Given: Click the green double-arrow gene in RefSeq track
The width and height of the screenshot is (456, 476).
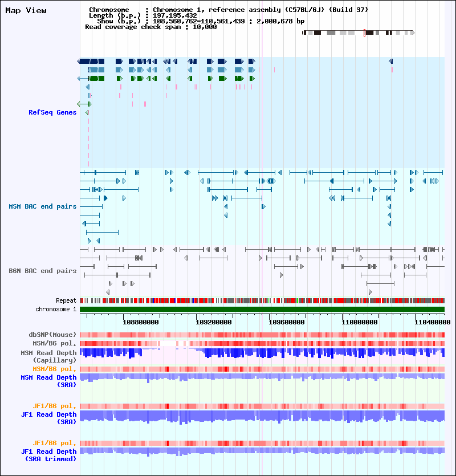Looking at the screenshot, I should pyautogui.click(x=84, y=104).
